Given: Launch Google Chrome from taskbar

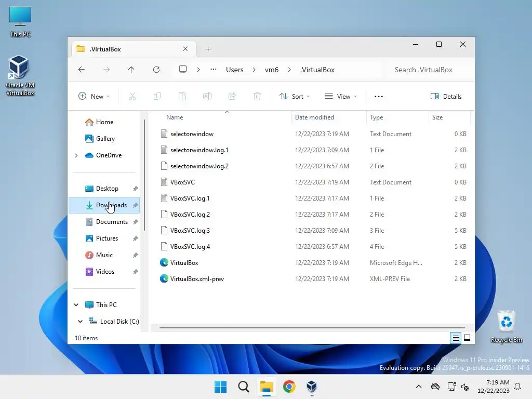Looking at the screenshot, I should tap(289, 387).
